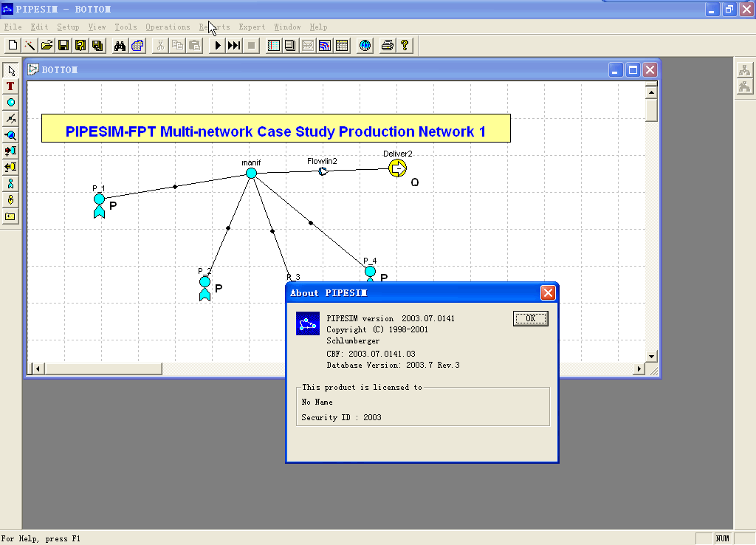Select the P_1 production well
This screenshot has width=756, height=545.
100,205
